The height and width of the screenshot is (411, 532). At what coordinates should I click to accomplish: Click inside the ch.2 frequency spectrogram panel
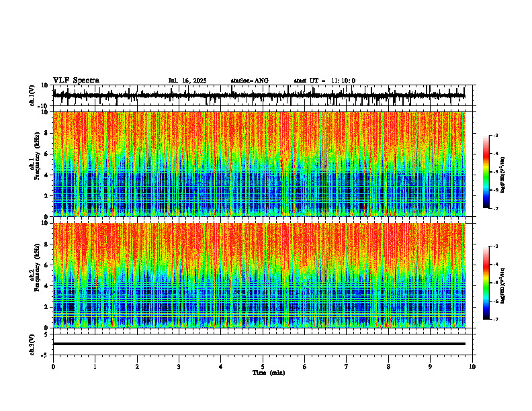[x=262, y=275]
